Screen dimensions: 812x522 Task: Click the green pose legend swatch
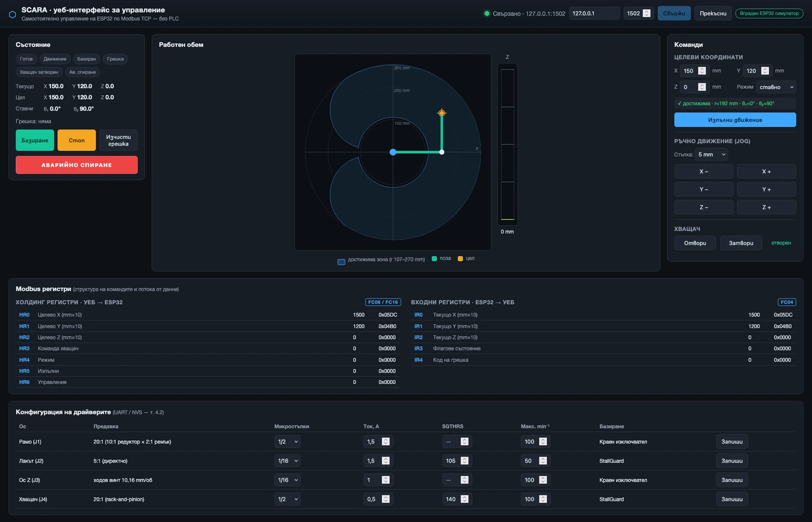pyautogui.click(x=434, y=259)
